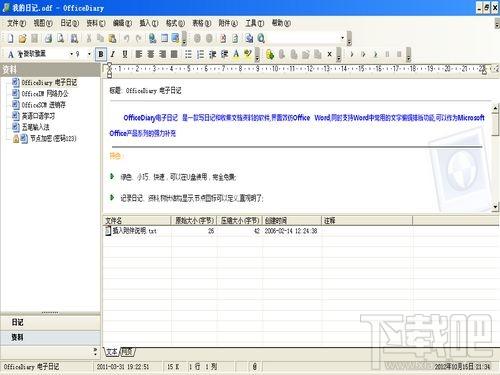The width and height of the screenshot is (500, 375).
Task: Click the increase indent icon
Action: [x=224, y=54]
